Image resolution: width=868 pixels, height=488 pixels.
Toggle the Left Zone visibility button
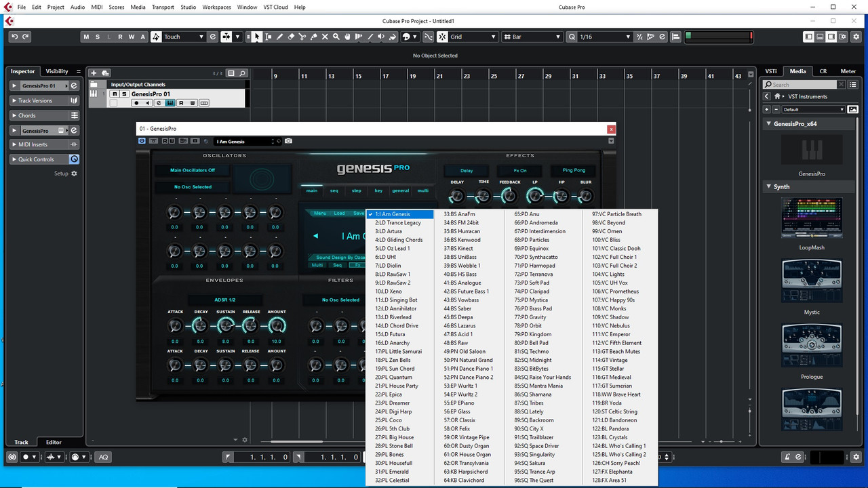(808, 37)
